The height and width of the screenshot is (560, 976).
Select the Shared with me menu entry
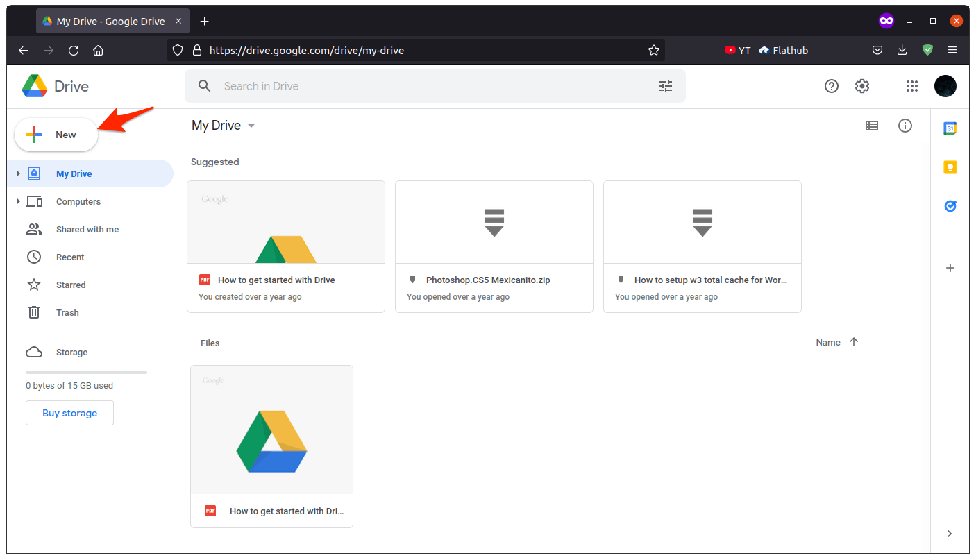[87, 229]
